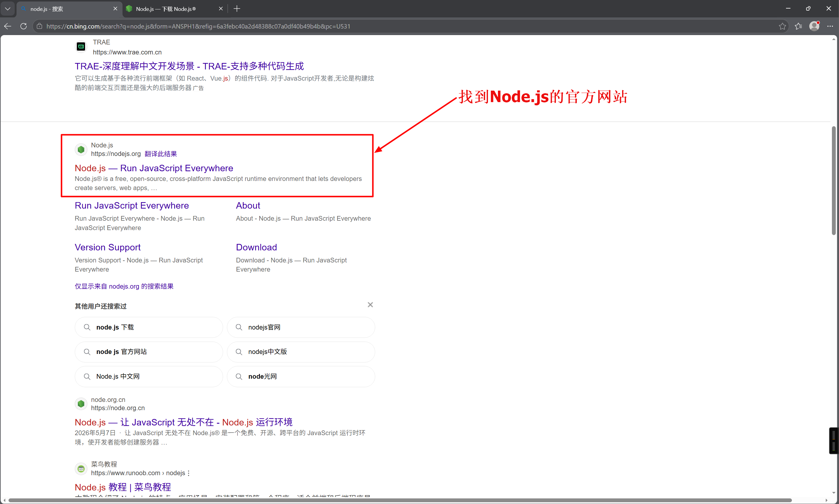839x504 pixels.
Task: Open the tab search dropdown arrow
Action: (8, 9)
